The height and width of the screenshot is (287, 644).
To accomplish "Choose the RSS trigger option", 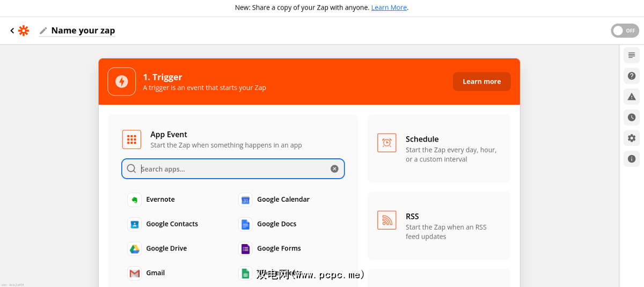I will pos(438,225).
